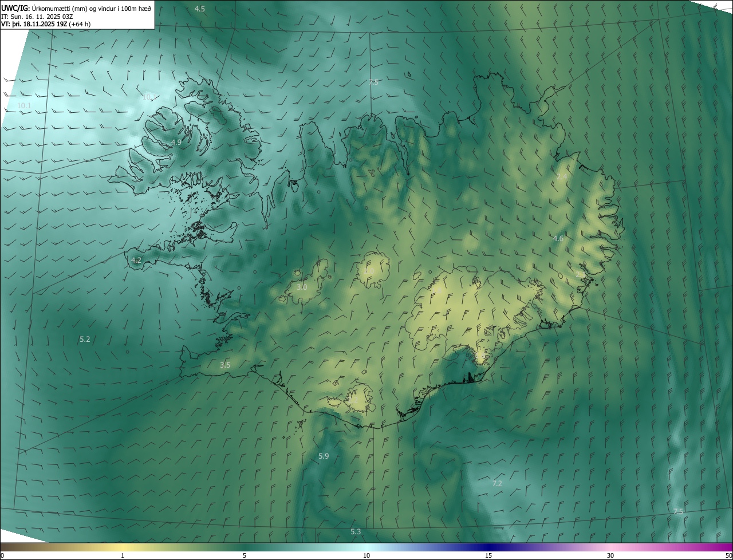
Task: Click the 4.5 value label on the map
Action: point(200,9)
